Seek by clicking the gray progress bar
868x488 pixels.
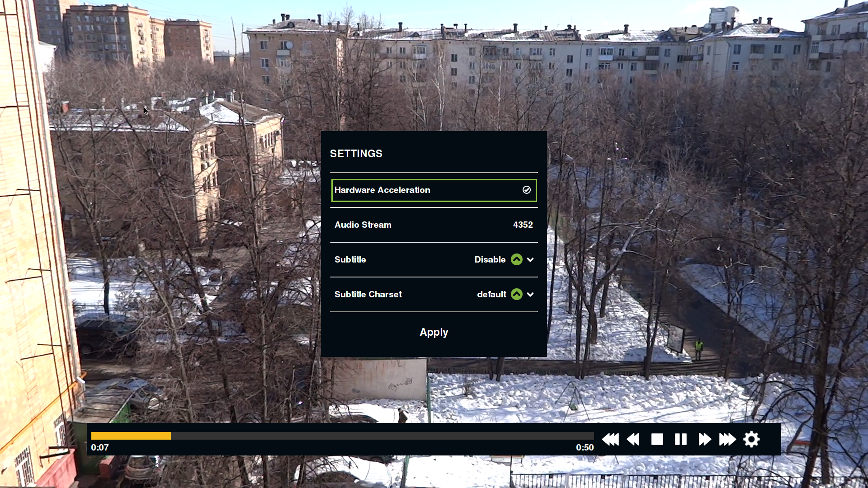pos(382,436)
